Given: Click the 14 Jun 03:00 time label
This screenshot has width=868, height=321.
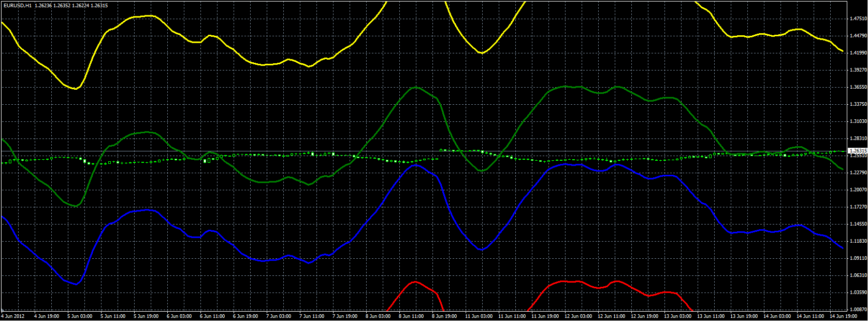Looking at the screenshot, I should pos(777,316).
